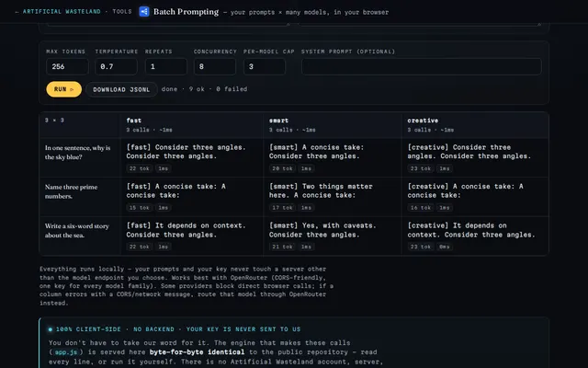
Task: Click the 22 tok badge in fast sky cell
Action: [139, 168]
